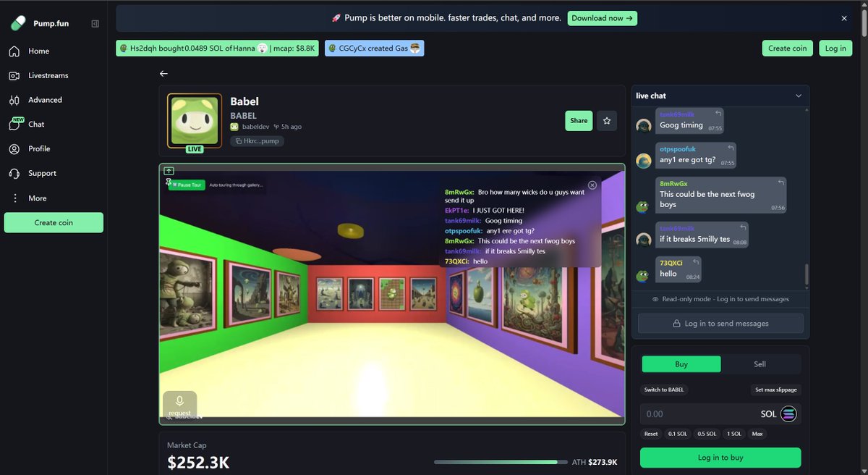The image size is (868, 475).
Task: Open the babeldev creator profile link
Action: [255, 127]
